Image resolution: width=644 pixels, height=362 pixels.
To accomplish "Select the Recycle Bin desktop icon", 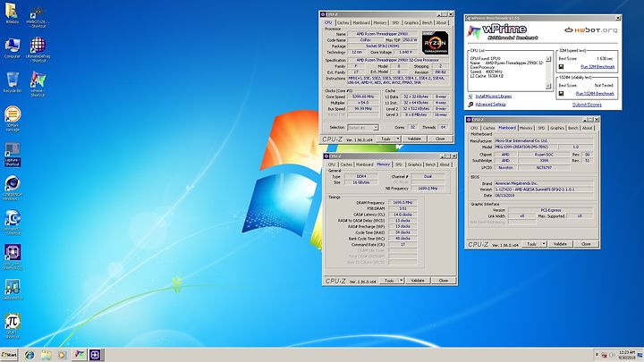I will tap(13, 82).
